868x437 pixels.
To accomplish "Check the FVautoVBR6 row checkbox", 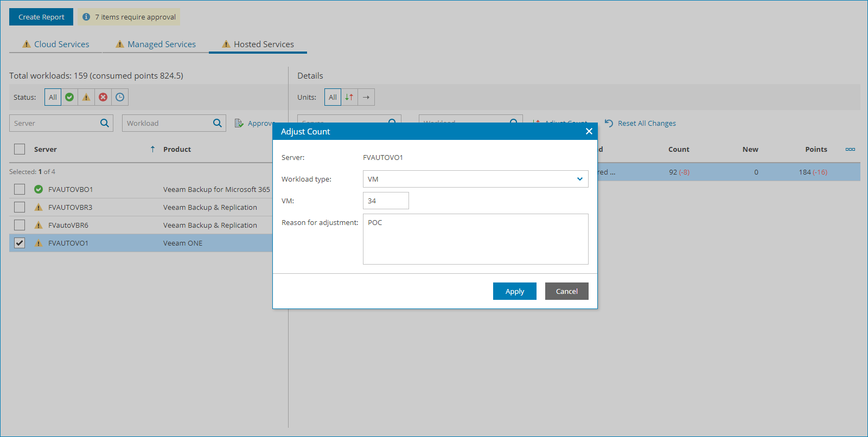I will tap(20, 225).
